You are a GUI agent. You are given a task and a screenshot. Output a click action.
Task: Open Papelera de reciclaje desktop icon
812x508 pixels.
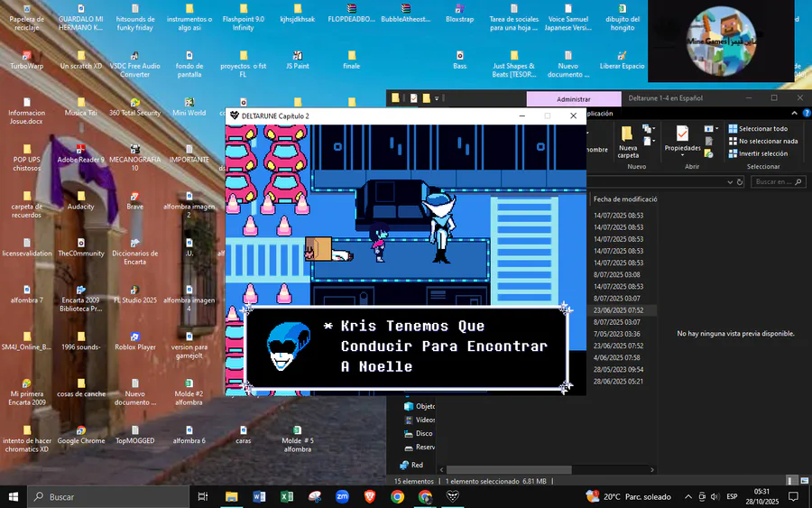point(27,18)
